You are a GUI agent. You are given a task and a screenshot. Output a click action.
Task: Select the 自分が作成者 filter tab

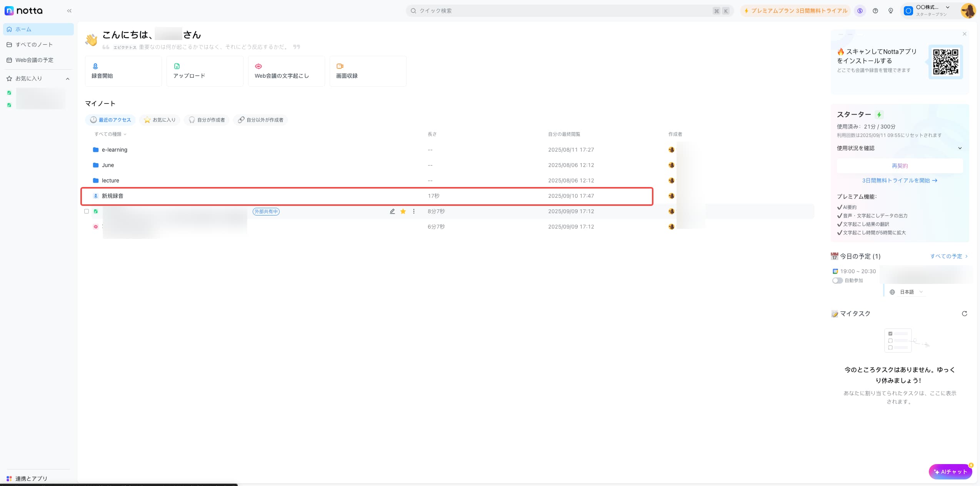[x=207, y=120]
